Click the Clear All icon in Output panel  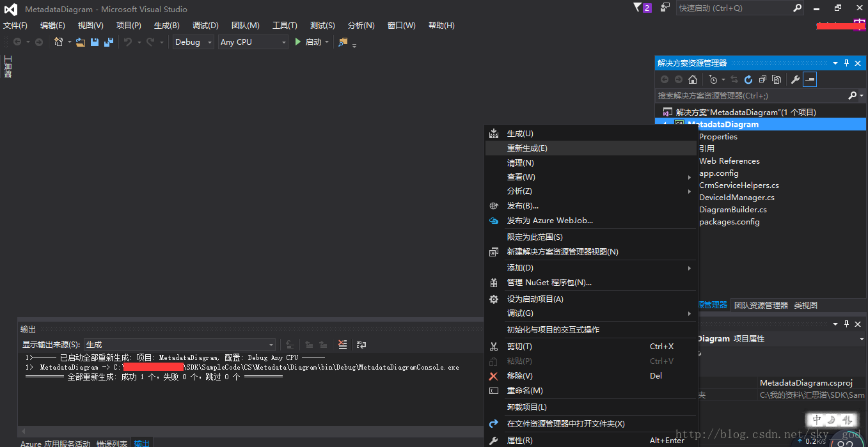343,344
